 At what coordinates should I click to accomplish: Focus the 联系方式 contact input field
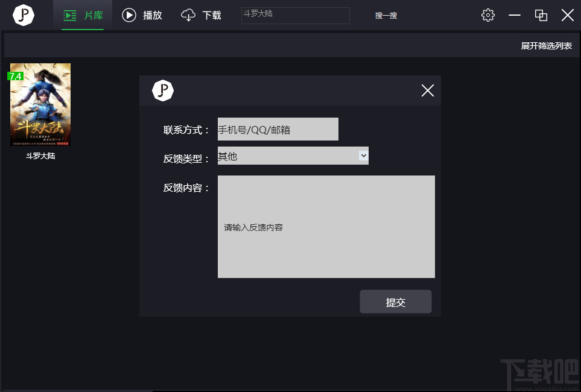(x=278, y=129)
